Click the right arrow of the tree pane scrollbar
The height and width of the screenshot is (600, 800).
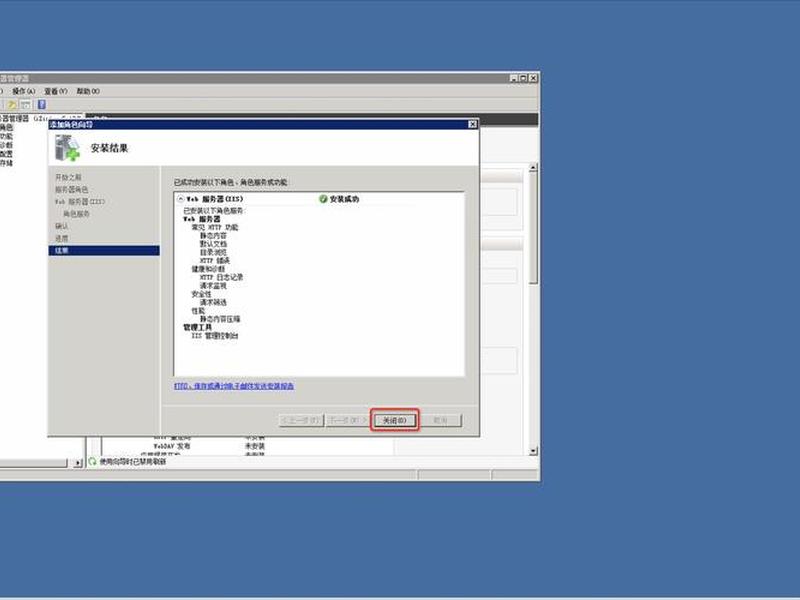[78, 463]
